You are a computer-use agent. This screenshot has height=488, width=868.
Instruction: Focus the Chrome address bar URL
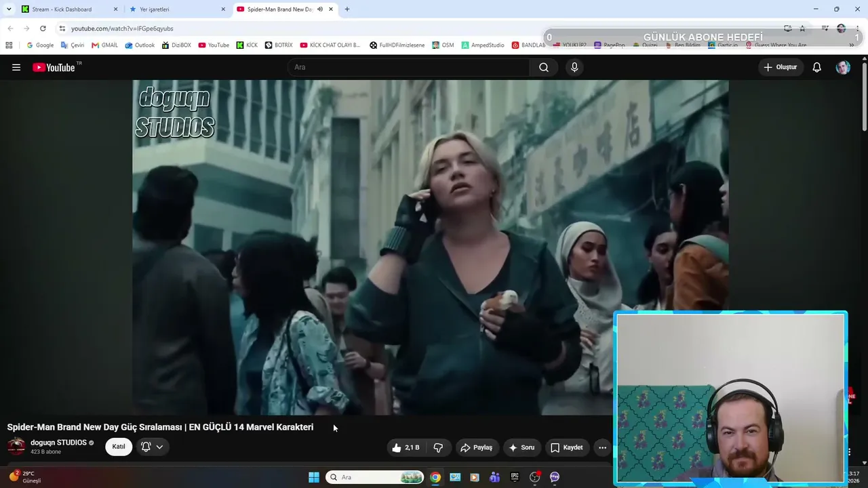(x=122, y=28)
